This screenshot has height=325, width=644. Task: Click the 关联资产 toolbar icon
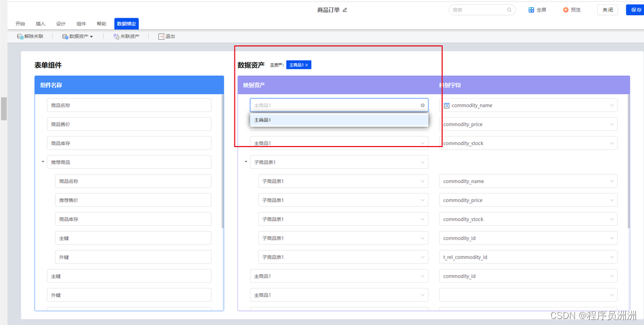point(116,36)
